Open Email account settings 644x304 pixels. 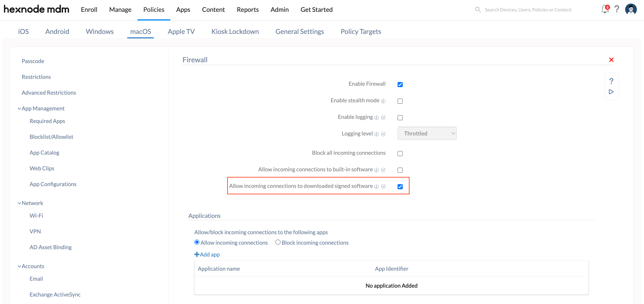[36, 279]
